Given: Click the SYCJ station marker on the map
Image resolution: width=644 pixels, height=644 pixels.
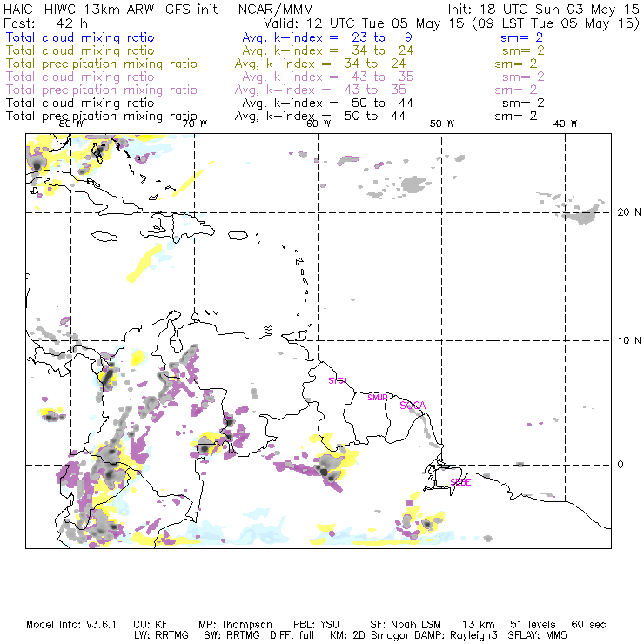Looking at the screenshot, I should click(x=338, y=380).
